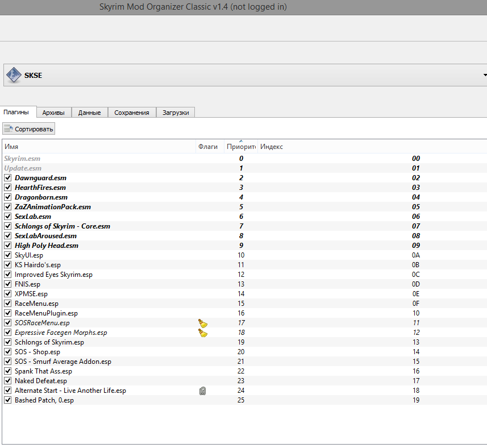Click the SKSE executable icon

tap(14, 75)
